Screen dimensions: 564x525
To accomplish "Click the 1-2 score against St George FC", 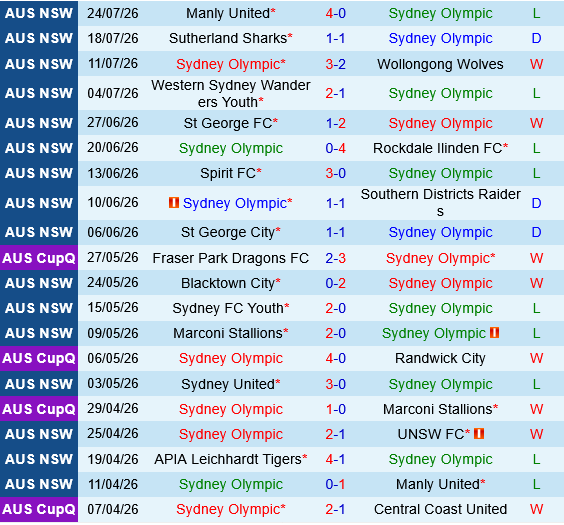I will pos(336,123).
